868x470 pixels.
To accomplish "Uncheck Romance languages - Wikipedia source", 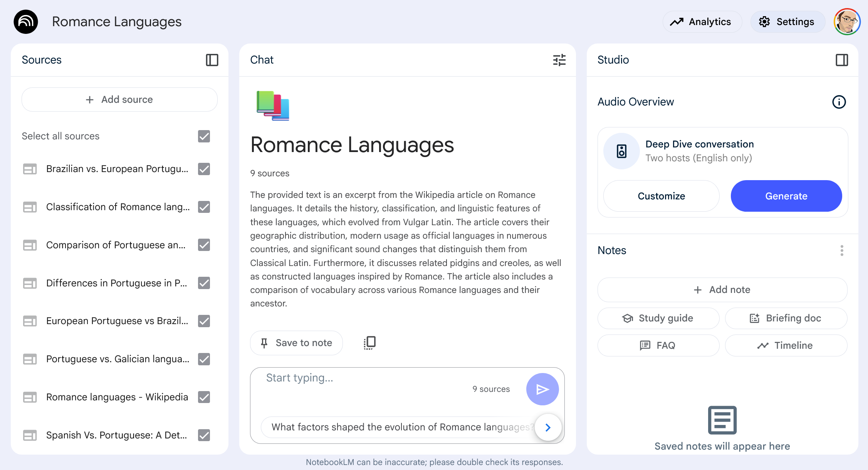I will 204,397.
